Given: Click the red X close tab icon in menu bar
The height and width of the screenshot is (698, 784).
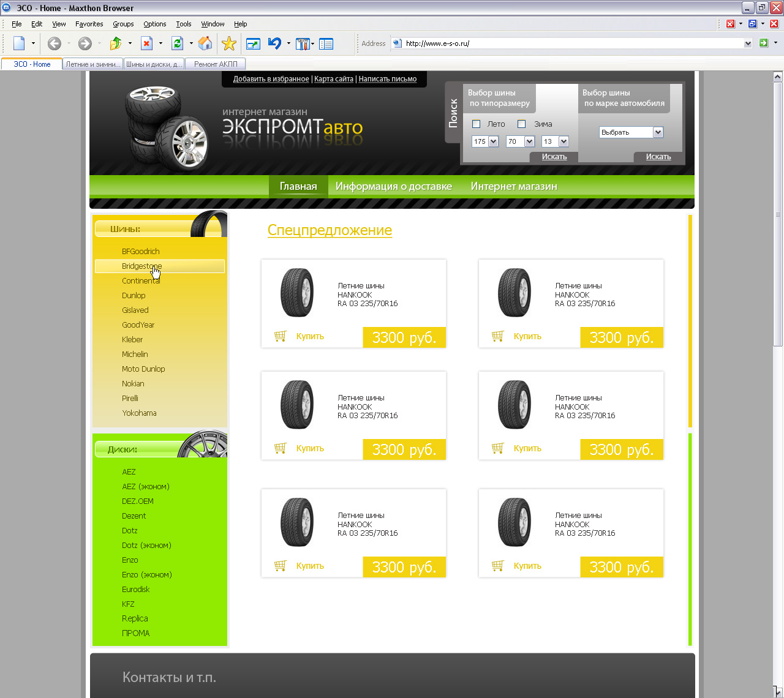Looking at the screenshot, I should click(774, 24).
